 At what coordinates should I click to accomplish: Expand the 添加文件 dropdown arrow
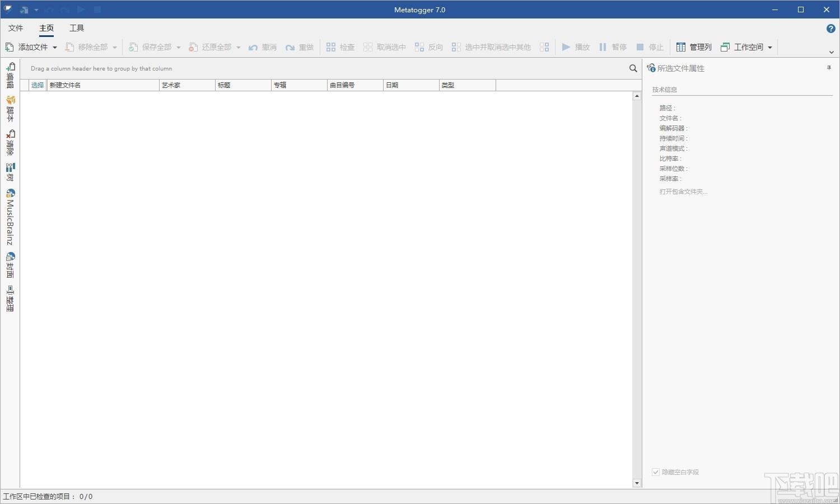point(55,47)
